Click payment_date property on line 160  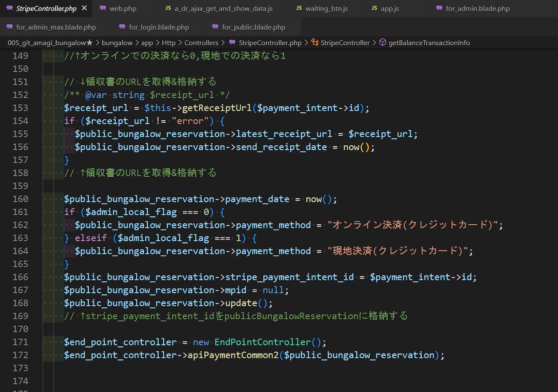click(x=257, y=199)
